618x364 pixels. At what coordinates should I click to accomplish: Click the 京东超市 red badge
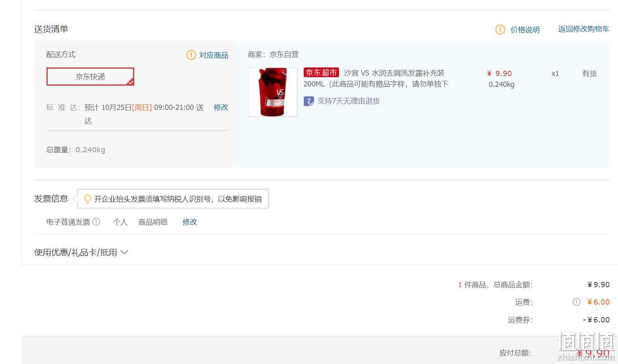pyautogui.click(x=321, y=73)
